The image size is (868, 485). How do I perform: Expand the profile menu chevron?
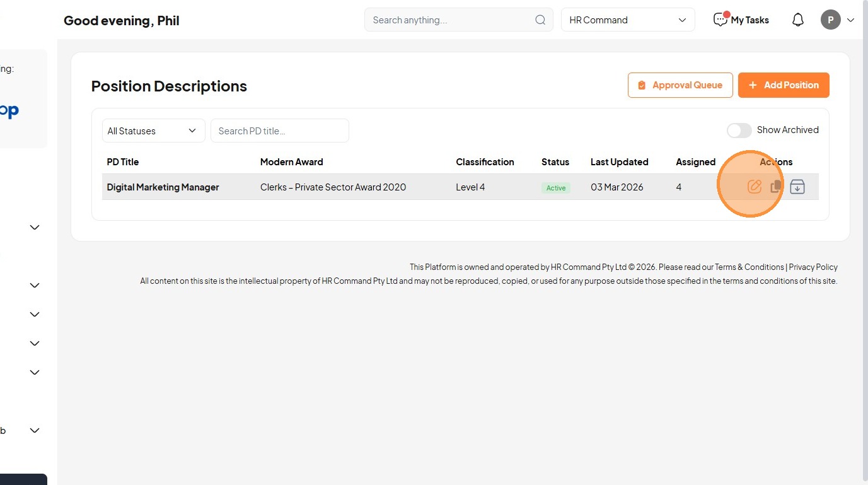coord(850,20)
